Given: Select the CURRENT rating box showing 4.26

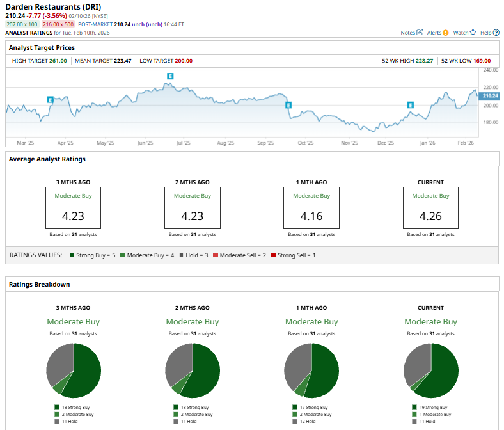Looking at the screenshot, I should [430, 208].
